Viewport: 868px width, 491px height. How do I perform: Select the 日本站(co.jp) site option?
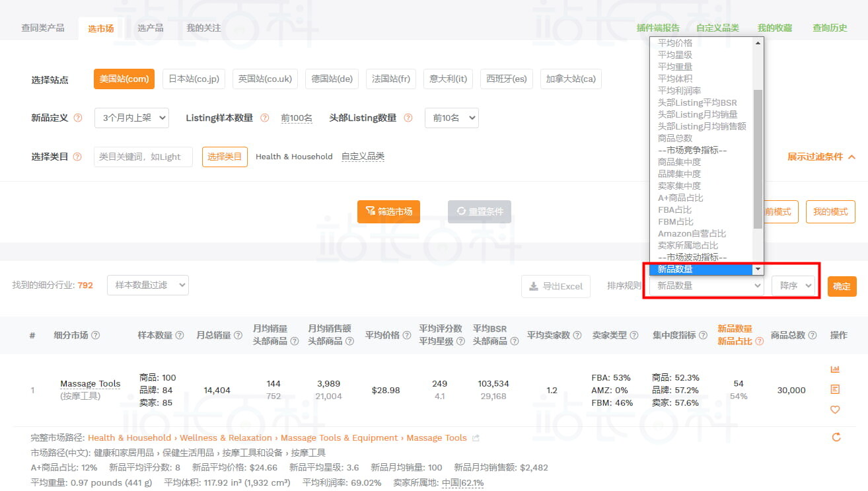[194, 79]
